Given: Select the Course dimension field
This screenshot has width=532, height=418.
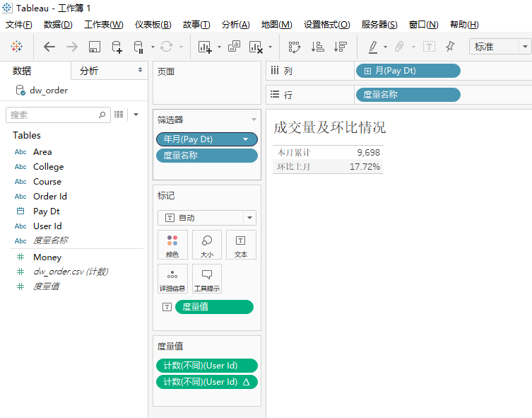Looking at the screenshot, I should click(x=47, y=182).
